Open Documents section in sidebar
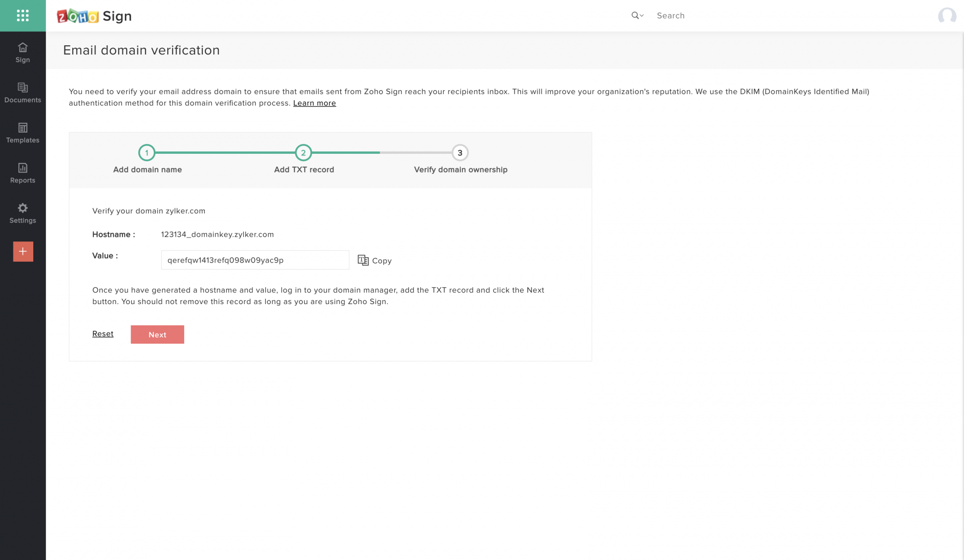 point(22,93)
